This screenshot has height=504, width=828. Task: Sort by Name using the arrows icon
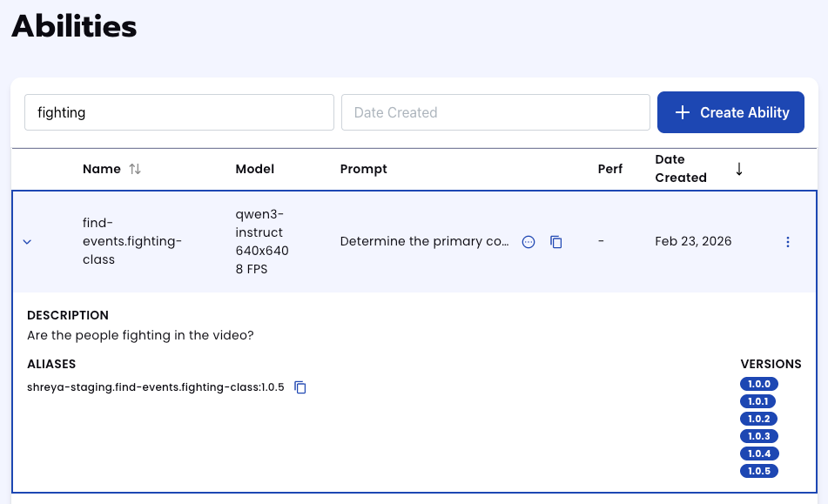click(x=135, y=169)
